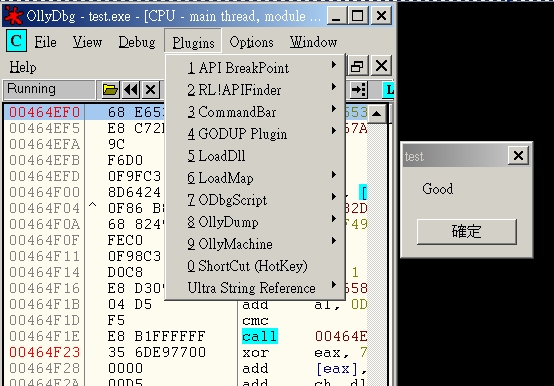Select the address row 00464F04

pyautogui.click(x=45, y=208)
